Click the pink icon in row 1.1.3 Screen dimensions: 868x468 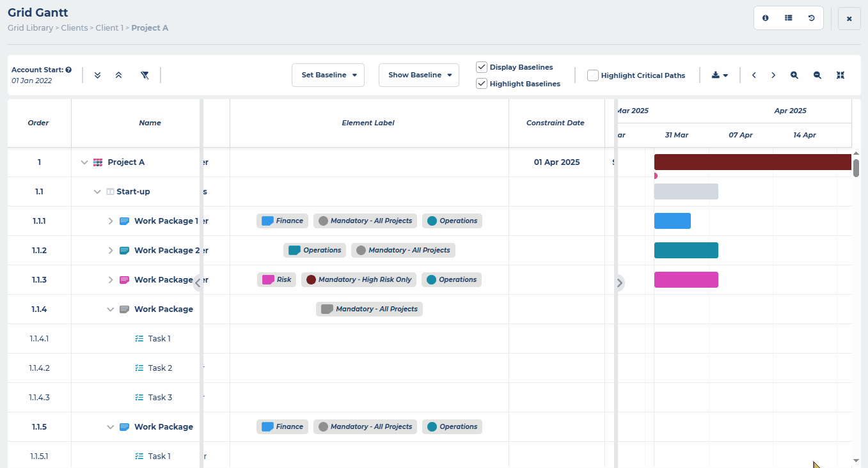tap(125, 280)
